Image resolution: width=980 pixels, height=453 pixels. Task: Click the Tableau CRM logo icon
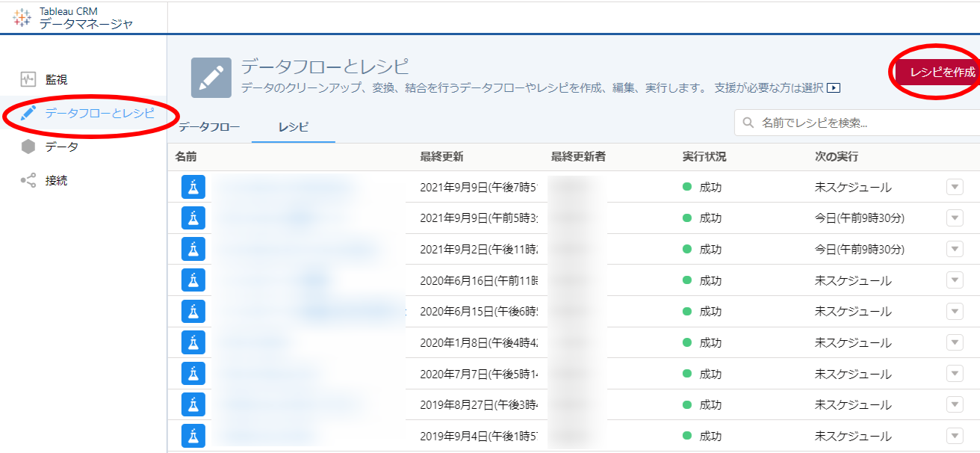point(22,19)
